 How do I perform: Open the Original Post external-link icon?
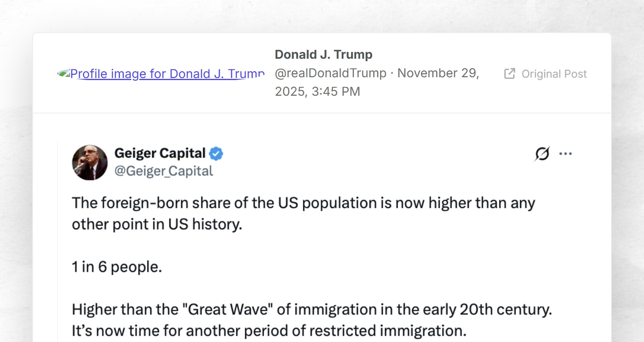[510, 74]
